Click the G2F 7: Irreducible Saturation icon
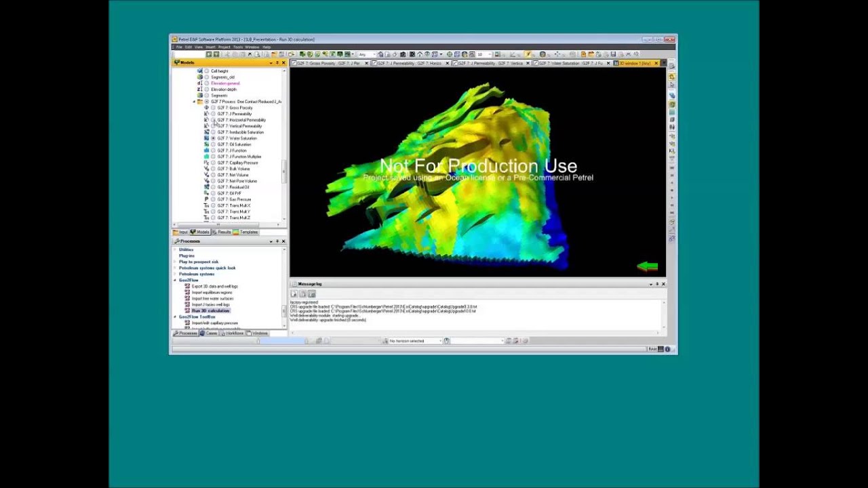868x488 pixels. pos(207,132)
